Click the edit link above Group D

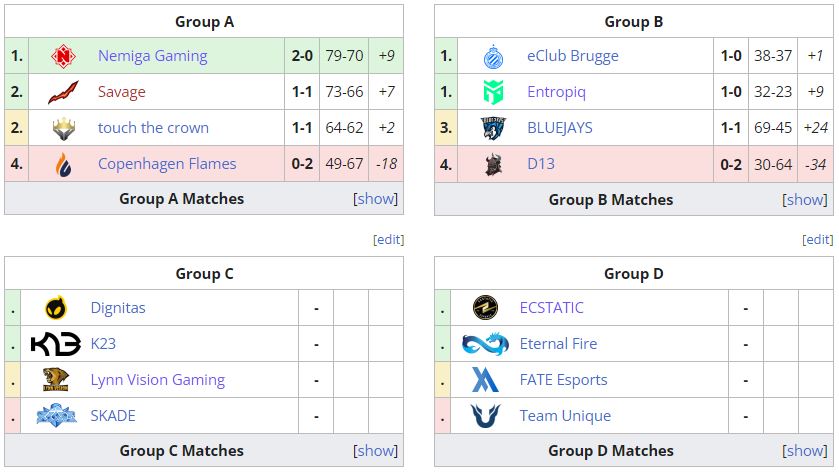pyautogui.click(x=817, y=240)
